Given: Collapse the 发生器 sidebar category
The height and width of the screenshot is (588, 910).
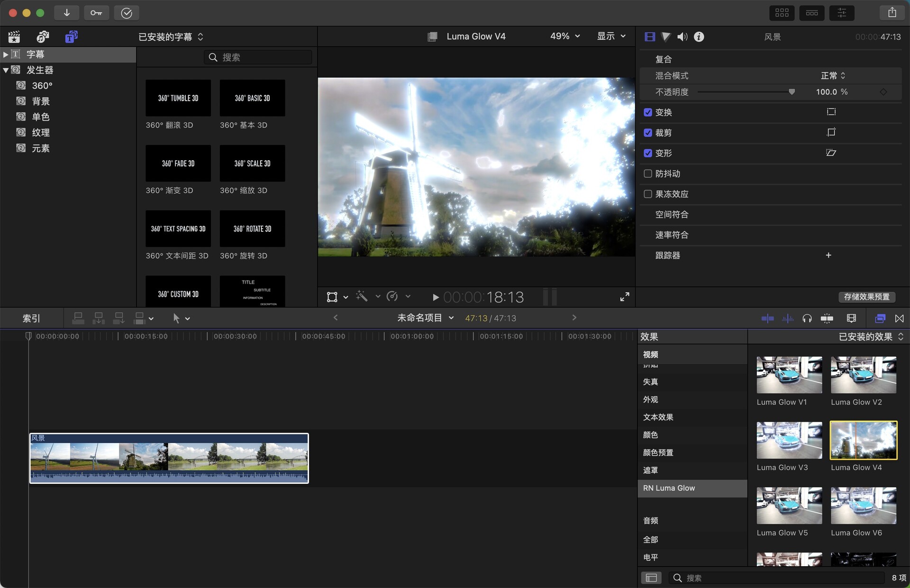Looking at the screenshot, I should coord(5,70).
